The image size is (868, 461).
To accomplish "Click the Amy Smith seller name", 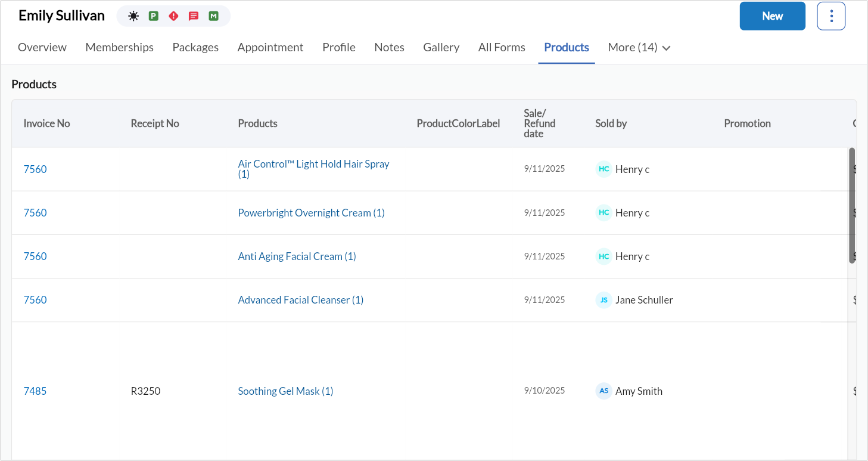I will [x=639, y=391].
